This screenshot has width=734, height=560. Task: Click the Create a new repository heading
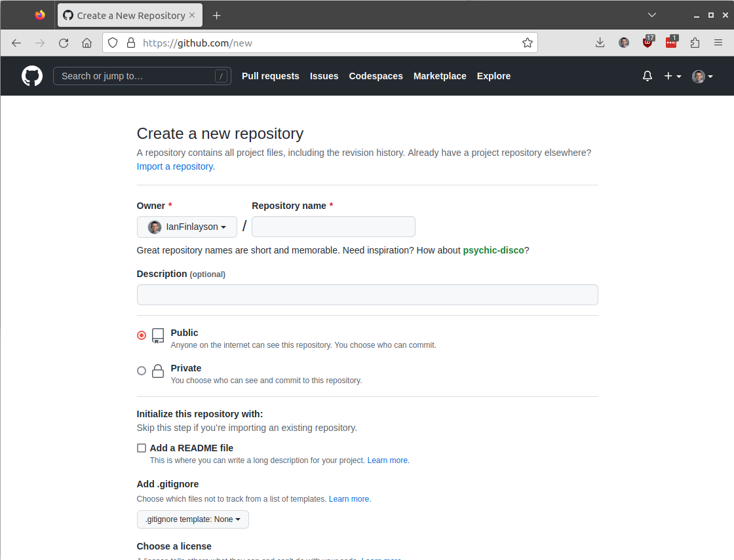point(220,134)
